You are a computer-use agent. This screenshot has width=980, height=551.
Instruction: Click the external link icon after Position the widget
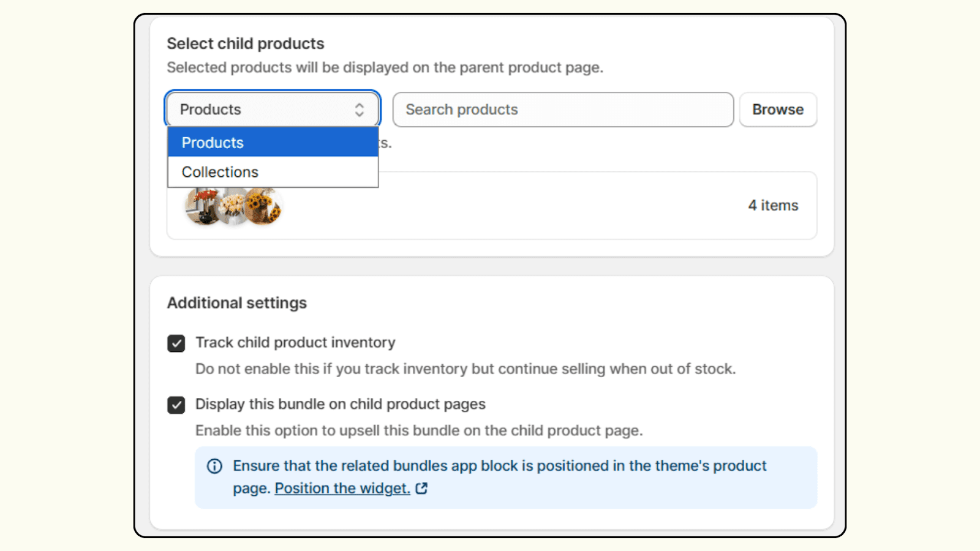421,488
